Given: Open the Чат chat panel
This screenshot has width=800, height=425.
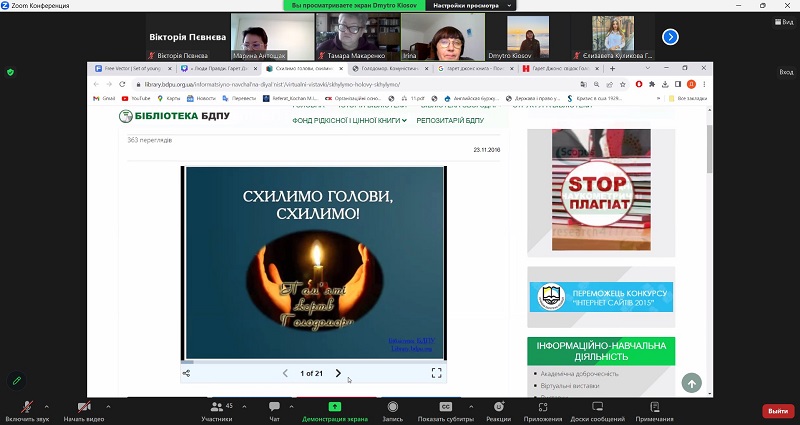Looking at the screenshot, I should pos(274,412).
